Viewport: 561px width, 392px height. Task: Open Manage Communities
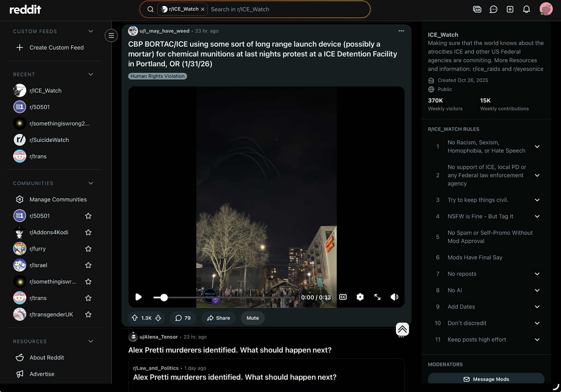coord(58,199)
